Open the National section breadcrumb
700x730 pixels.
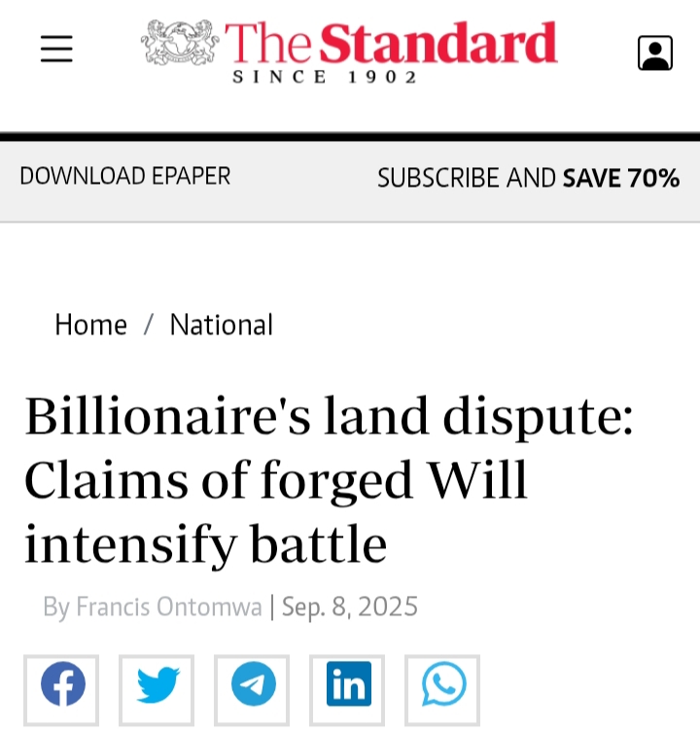click(221, 325)
